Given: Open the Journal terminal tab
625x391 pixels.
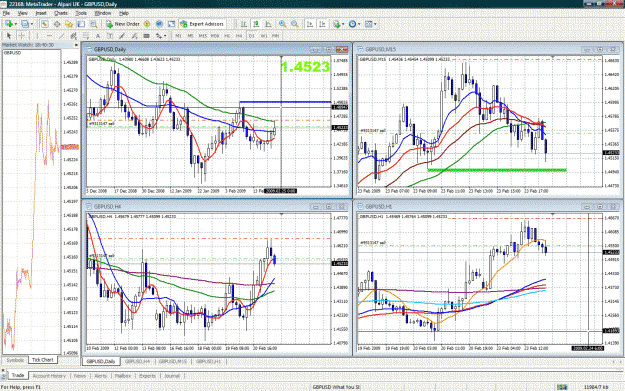Looking at the screenshot, I should click(172, 376).
